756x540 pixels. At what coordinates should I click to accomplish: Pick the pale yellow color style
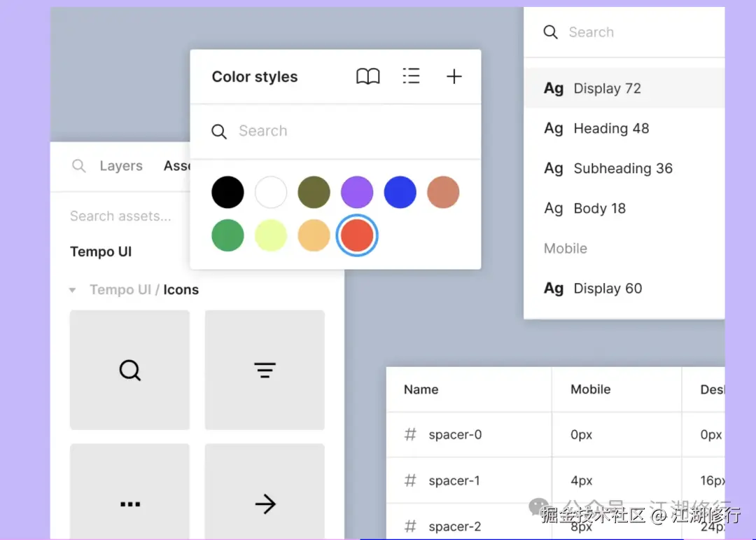pyautogui.click(x=270, y=235)
